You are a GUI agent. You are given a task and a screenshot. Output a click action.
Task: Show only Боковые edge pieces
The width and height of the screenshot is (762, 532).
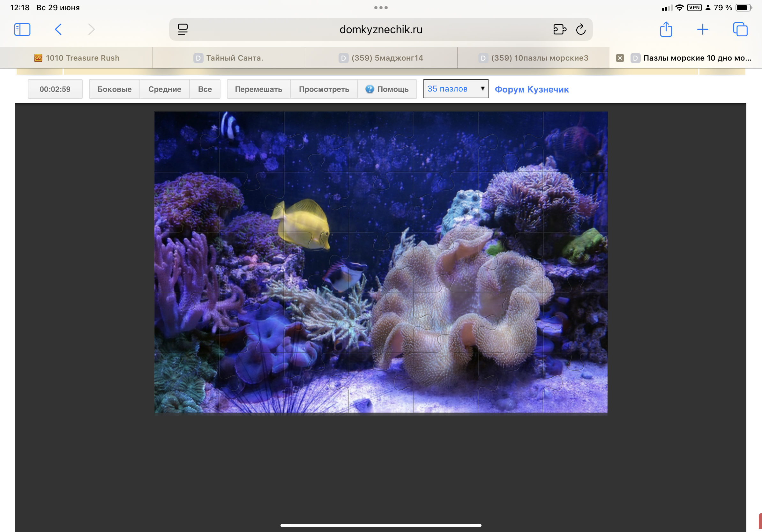[115, 89]
